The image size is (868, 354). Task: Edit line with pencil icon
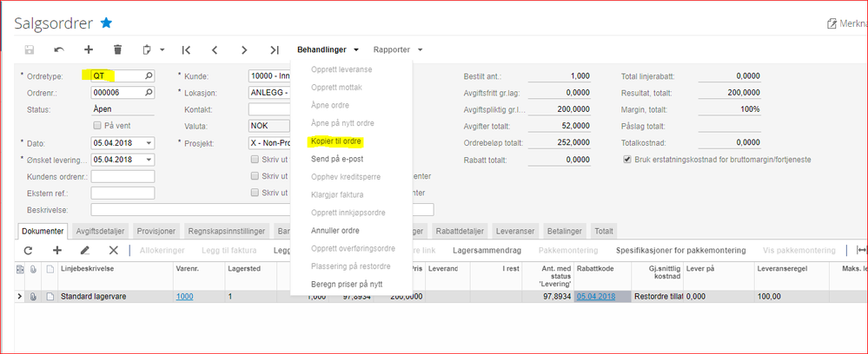84,251
